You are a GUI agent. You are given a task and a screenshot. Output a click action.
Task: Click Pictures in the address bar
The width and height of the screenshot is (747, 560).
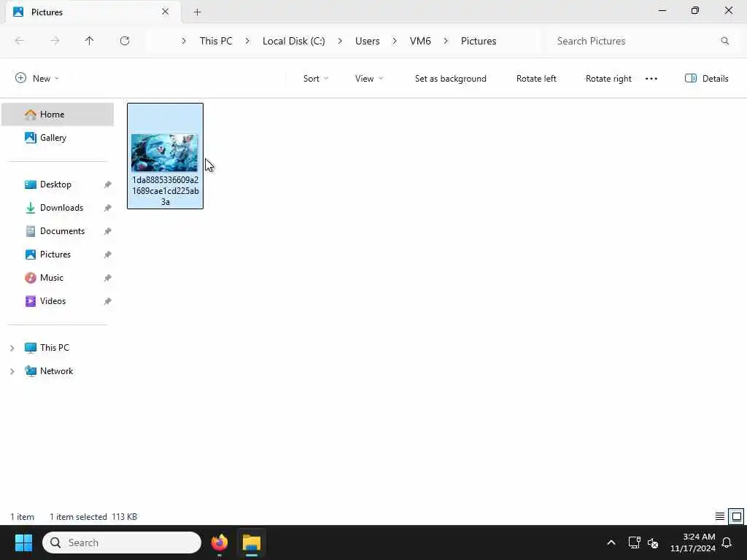coord(479,41)
